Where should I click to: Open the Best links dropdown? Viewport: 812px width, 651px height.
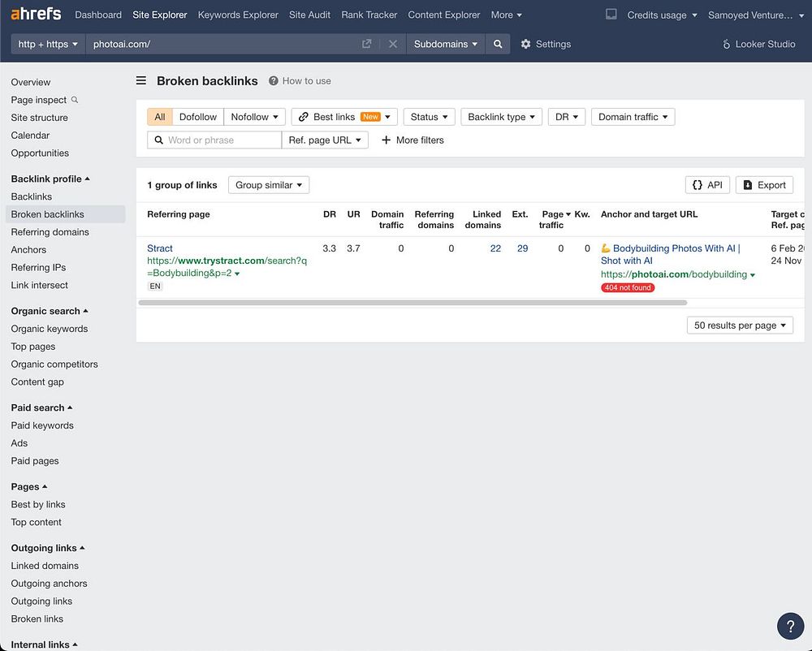(344, 117)
